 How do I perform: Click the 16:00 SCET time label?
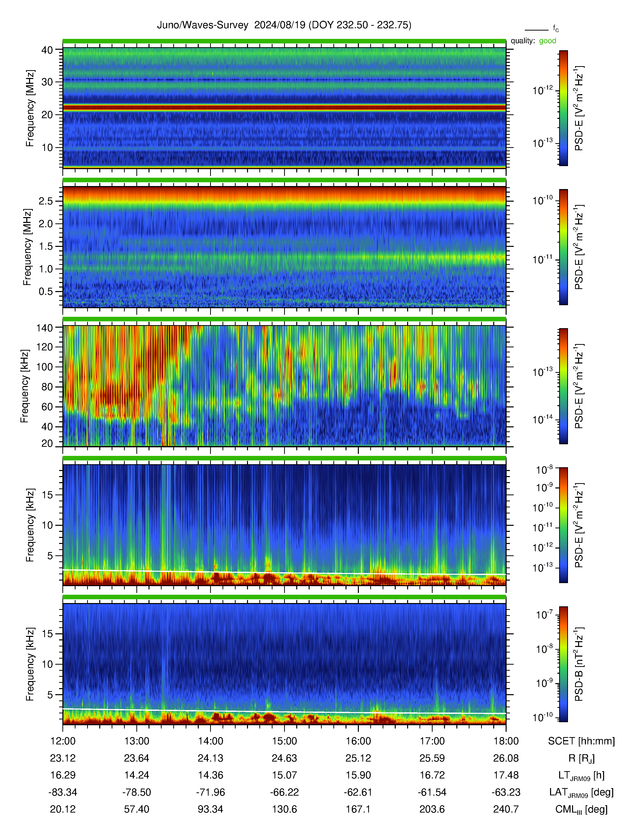point(358,741)
